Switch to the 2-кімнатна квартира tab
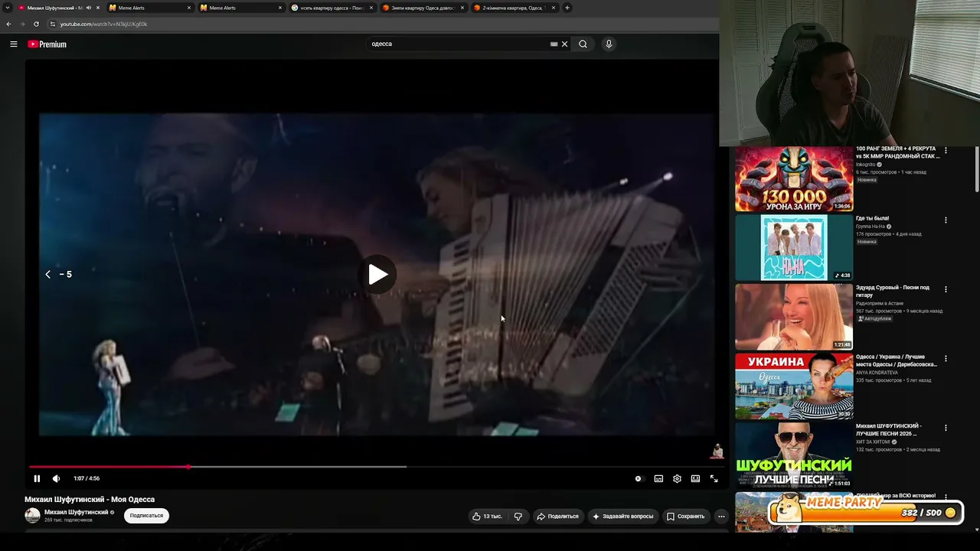This screenshot has width=980, height=551. 514,8
